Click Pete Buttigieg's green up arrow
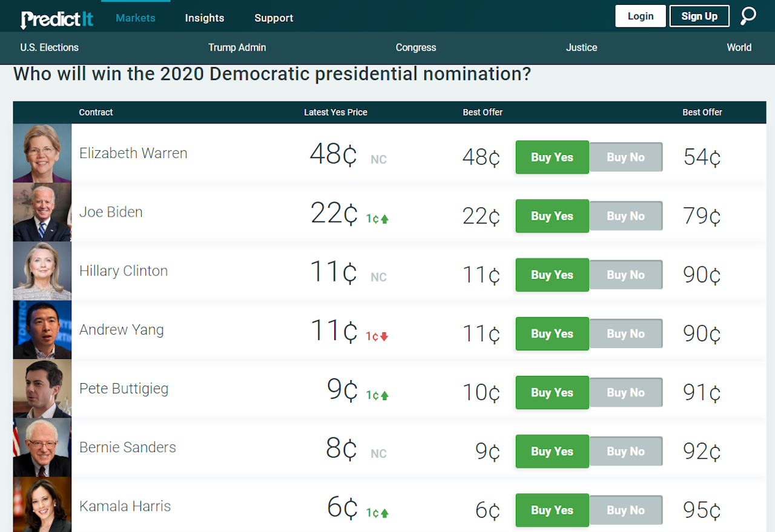This screenshot has width=775, height=532. pos(384,395)
